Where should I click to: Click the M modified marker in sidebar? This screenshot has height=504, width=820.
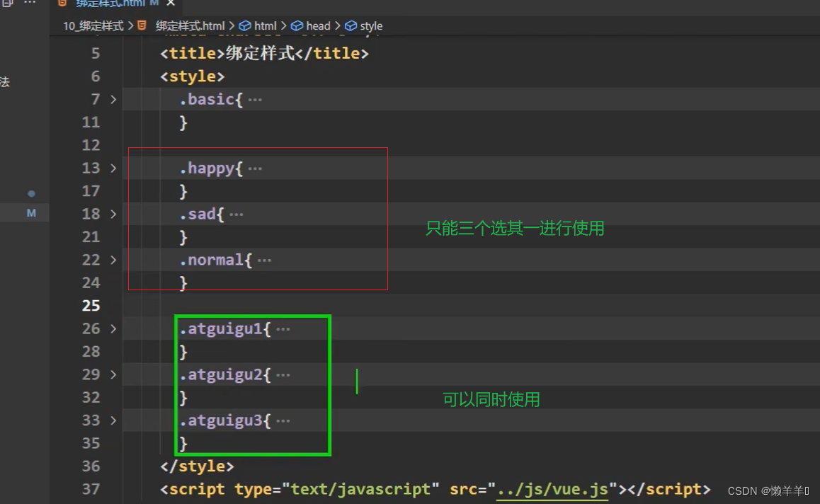pyautogui.click(x=31, y=213)
